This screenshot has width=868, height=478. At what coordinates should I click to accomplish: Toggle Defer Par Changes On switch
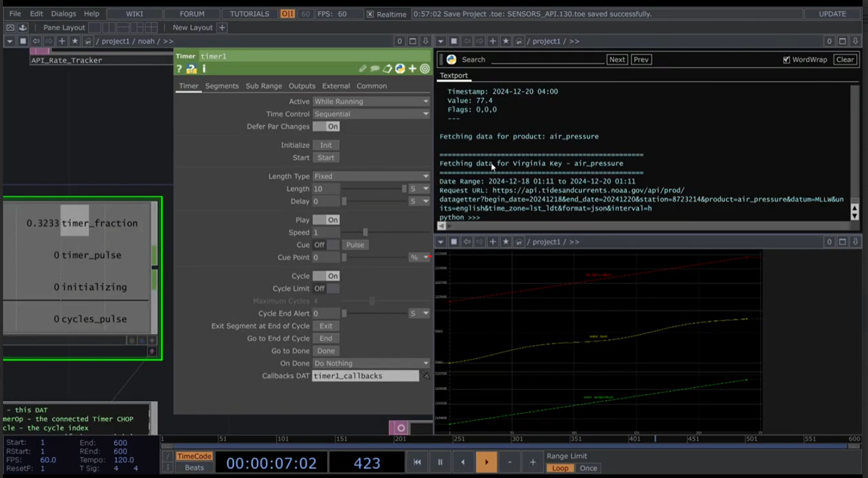point(326,126)
